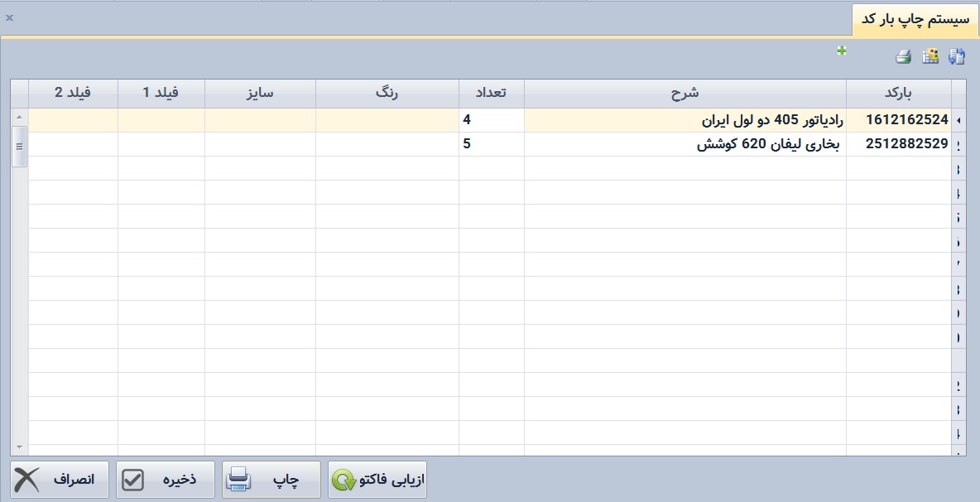Click the تعداد cell showing 5
Screen dimensions: 980x502
[x=492, y=144]
